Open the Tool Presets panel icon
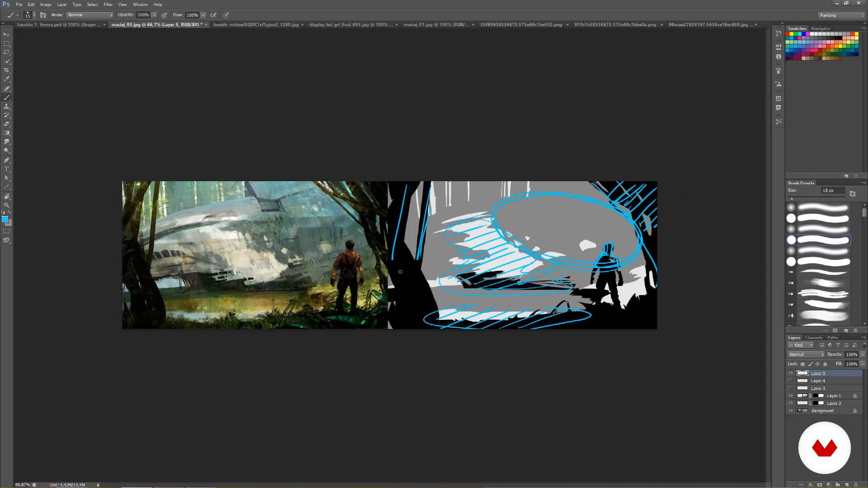 tap(778, 122)
